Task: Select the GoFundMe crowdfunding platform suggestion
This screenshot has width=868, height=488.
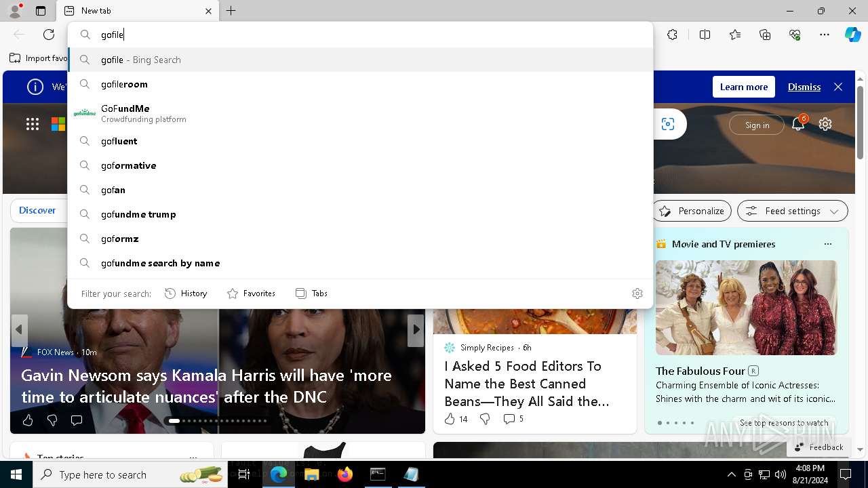Action: pyautogui.click(x=360, y=113)
